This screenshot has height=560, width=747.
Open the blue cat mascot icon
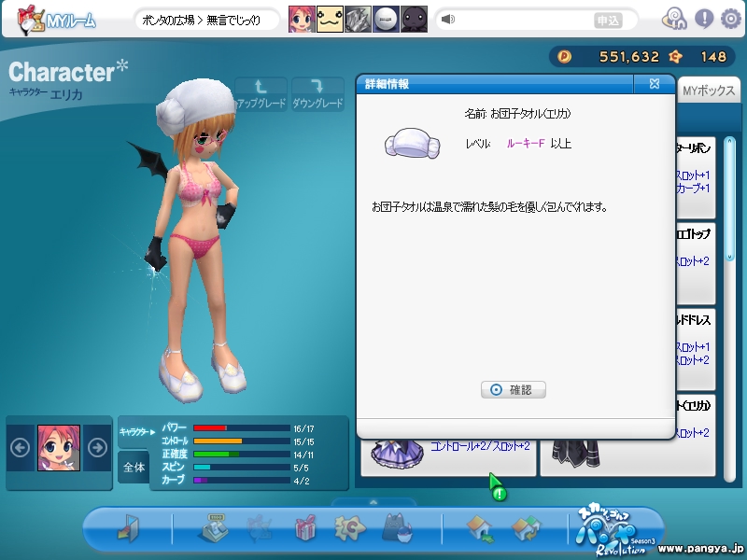pyautogui.click(x=396, y=527)
